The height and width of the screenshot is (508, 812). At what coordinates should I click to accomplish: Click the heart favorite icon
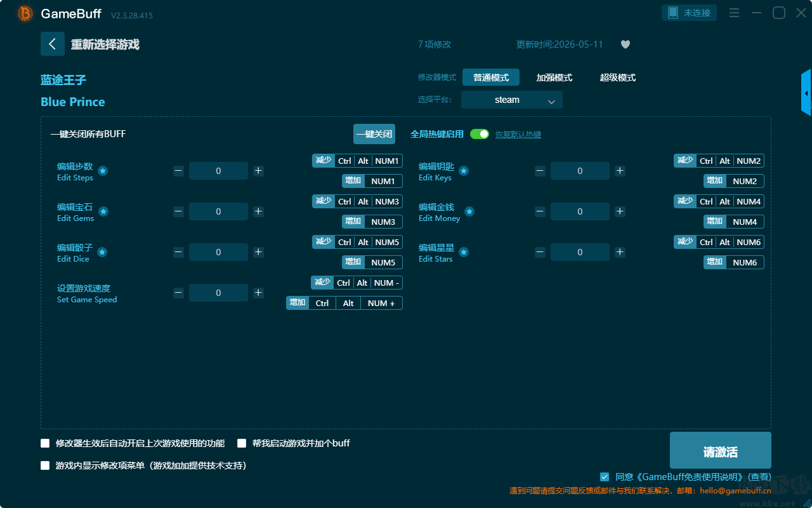(625, 44)
